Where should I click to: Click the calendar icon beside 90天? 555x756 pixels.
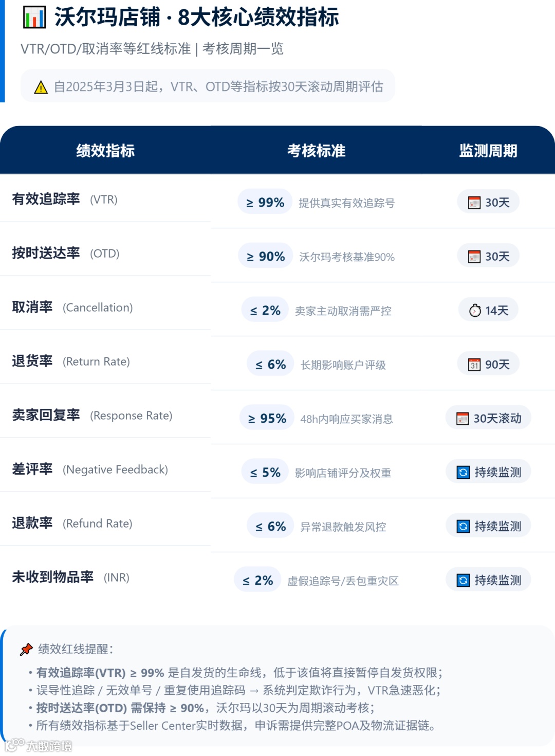474,365
